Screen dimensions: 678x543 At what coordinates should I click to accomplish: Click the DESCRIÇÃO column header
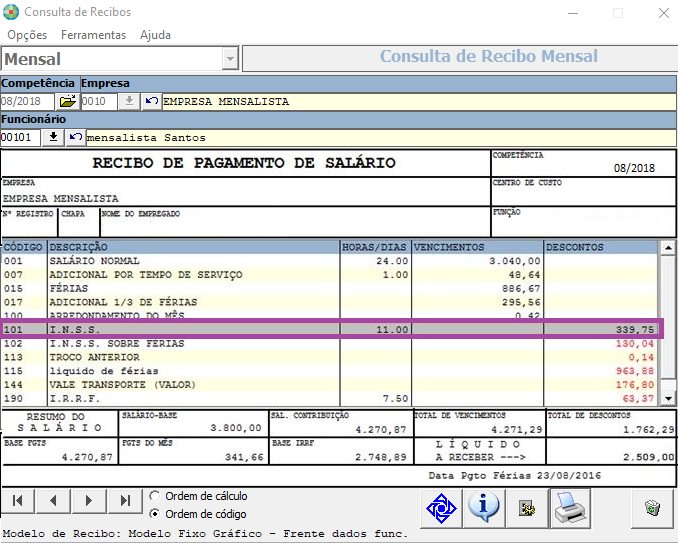(x=194, y=247)
